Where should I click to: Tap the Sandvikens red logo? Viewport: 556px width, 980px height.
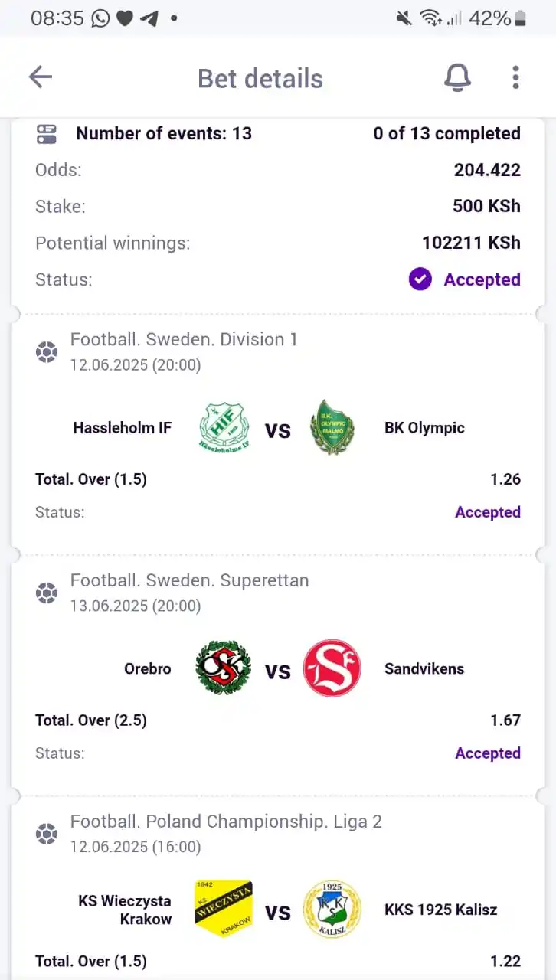(332, 668)
